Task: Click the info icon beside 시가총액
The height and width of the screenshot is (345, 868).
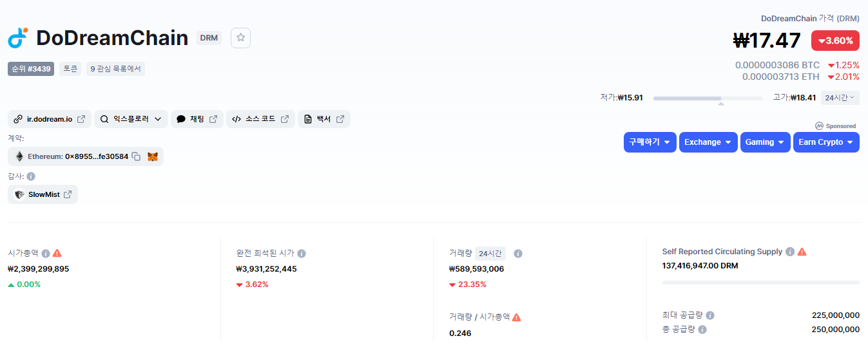Action: pyautogui.click(x=46, y=253)
